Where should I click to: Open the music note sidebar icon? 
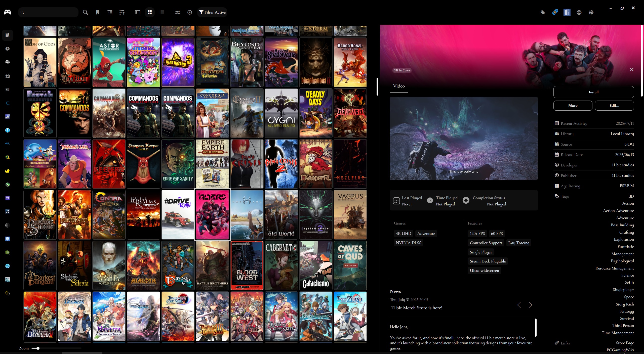pos(8,212)
